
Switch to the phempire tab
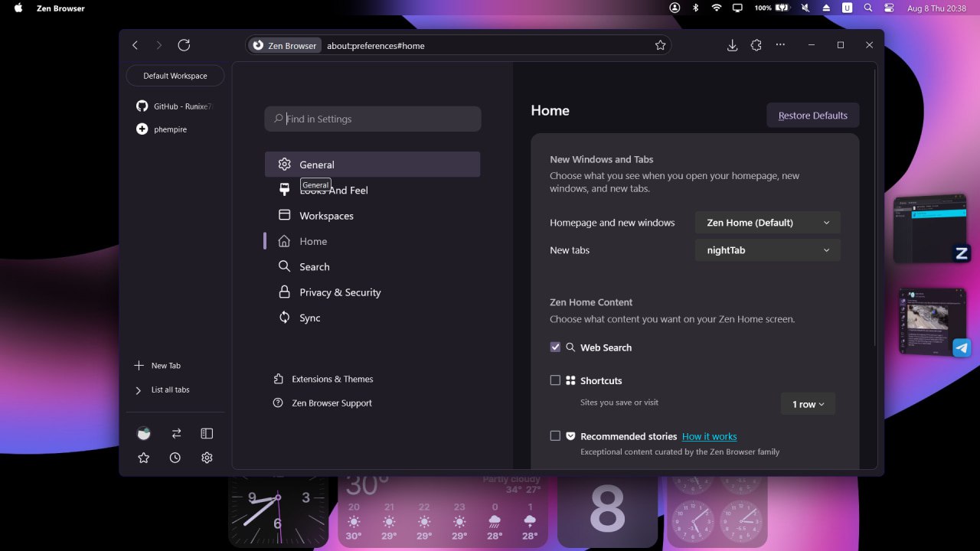(175, 129)
